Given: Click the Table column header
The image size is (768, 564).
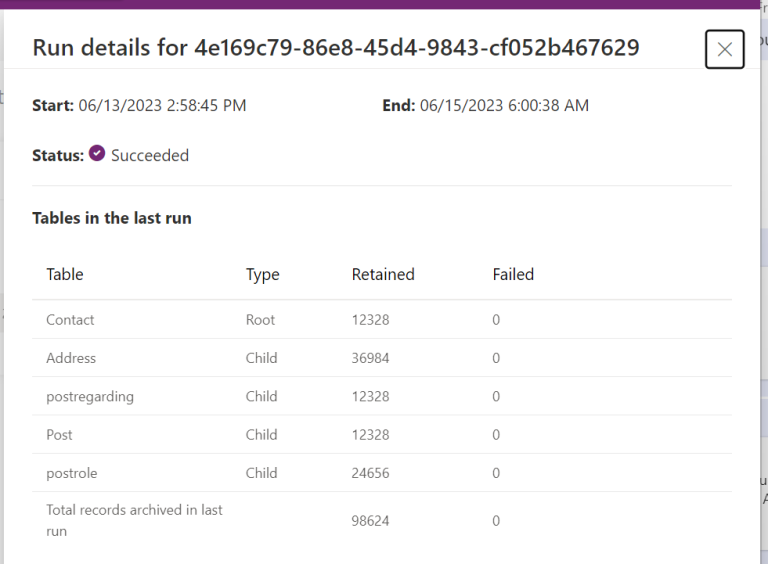Looking at the screenshot, I should pos(65,274).
